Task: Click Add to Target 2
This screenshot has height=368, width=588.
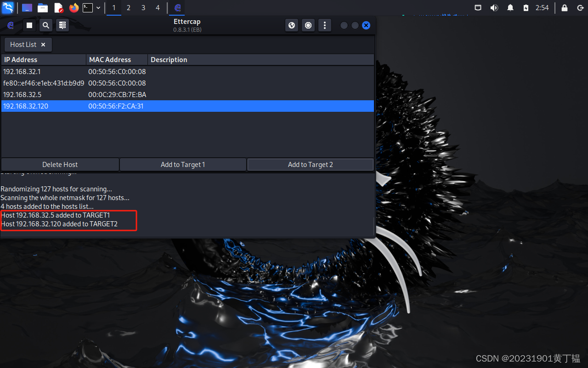Action: [311, 165]
